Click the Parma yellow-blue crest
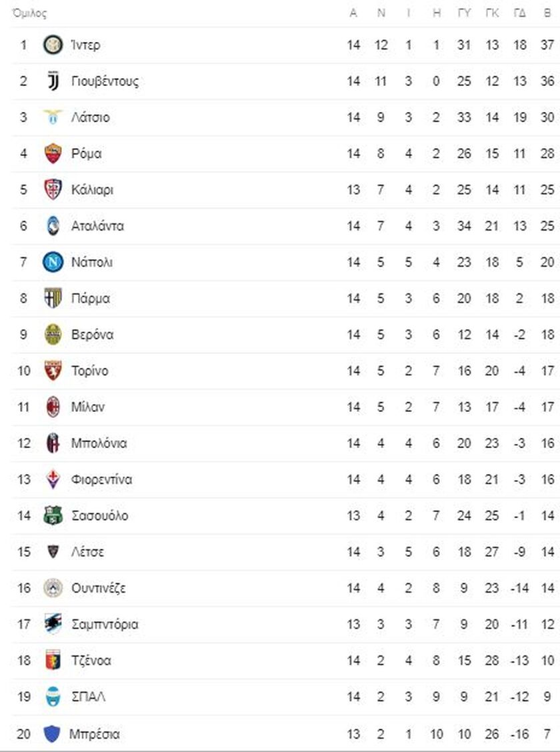560x752 pixels. [53, 298]
